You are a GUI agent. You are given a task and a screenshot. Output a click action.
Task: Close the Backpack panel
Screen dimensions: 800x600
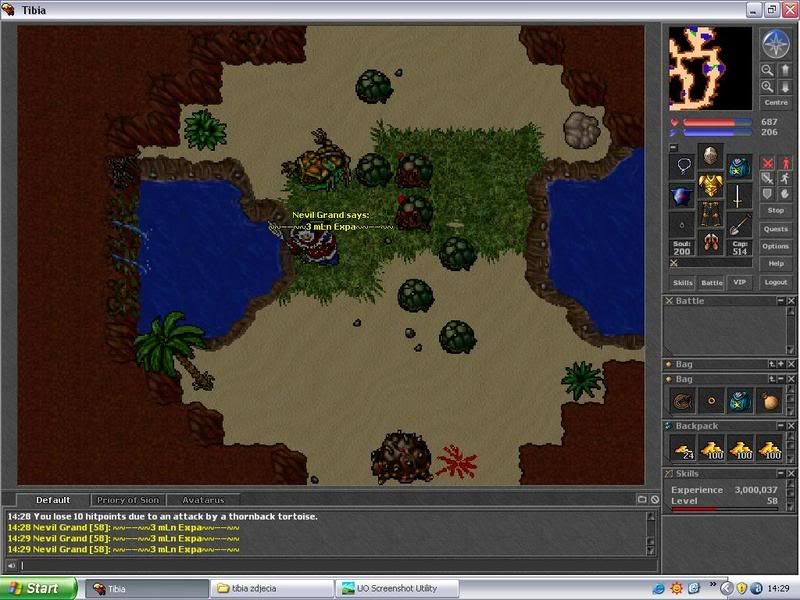(790, 426)
